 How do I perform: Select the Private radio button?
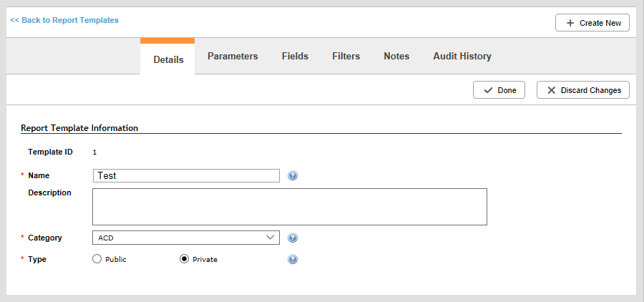184,259
